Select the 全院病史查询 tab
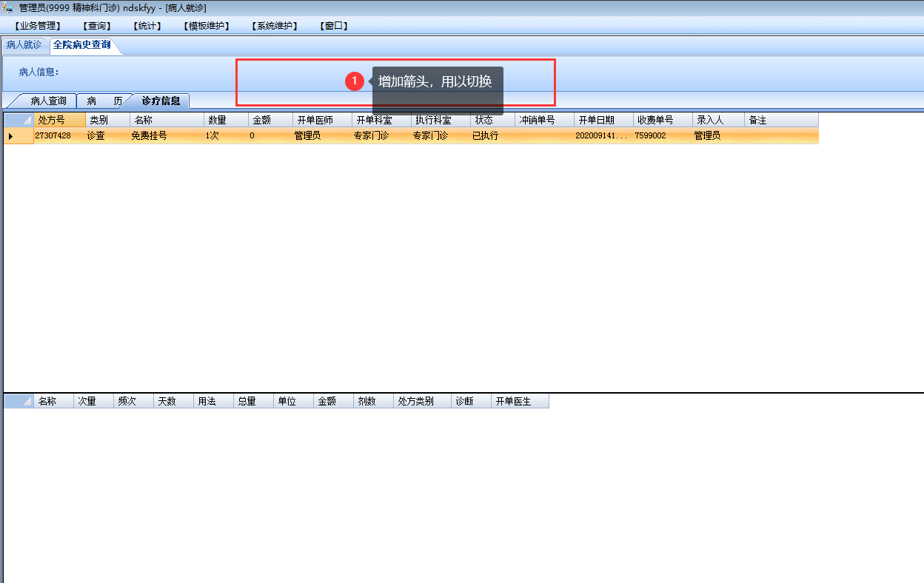The height and width of the screenshot is (583, 924). click(82, 44)
